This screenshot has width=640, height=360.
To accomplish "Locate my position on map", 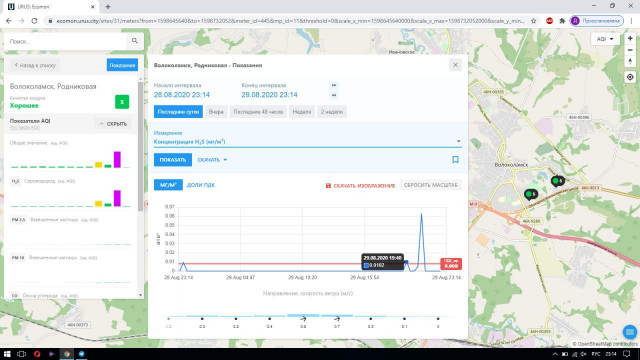I will click(630, 77).
